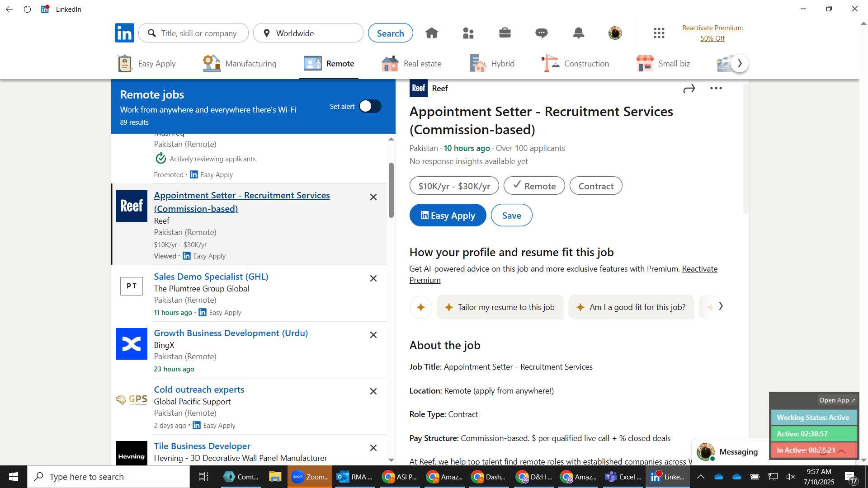Select the Construction category tab

(x=575, y=64)
